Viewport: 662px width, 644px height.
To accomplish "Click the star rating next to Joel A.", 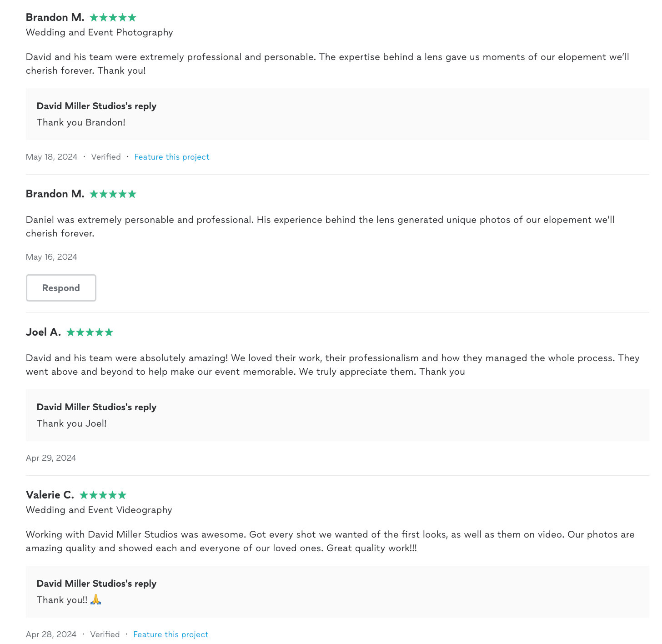I will coord(90,332).
